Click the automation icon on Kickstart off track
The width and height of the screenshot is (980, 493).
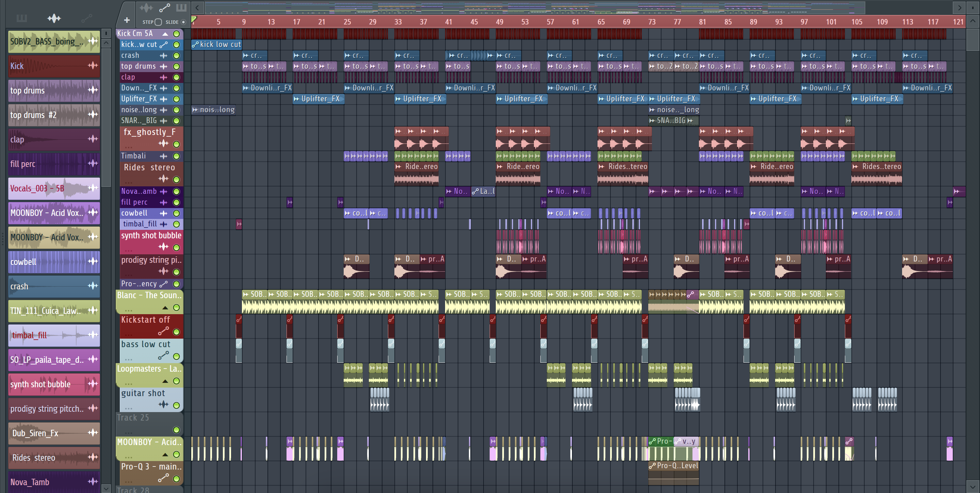164,331
